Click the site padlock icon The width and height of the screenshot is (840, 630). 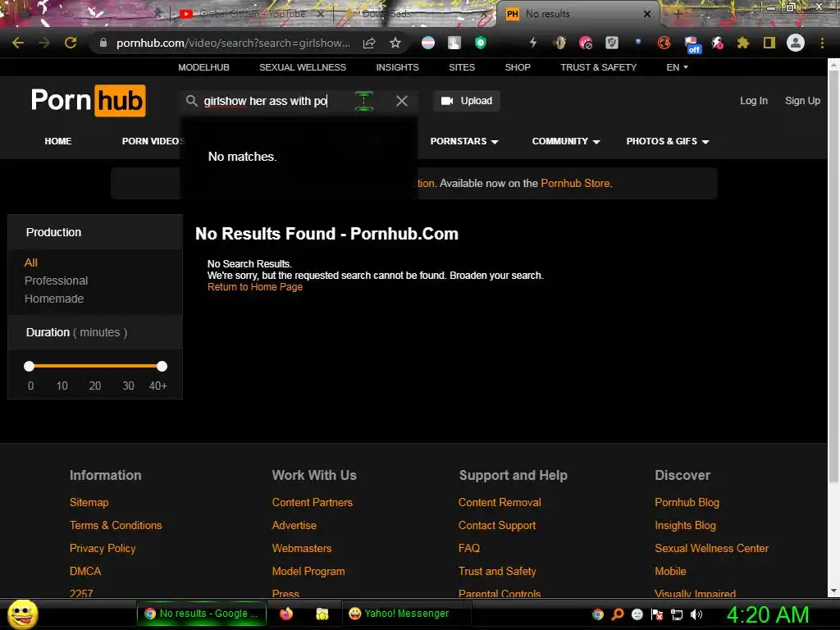pyautogui.click(x=103, y=43)
